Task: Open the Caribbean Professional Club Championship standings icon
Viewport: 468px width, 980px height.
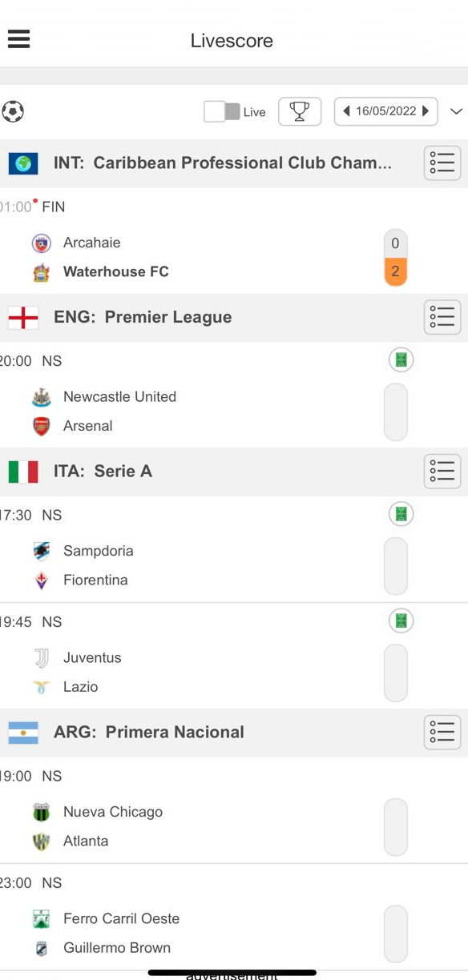Action: (x=442, y=163)
